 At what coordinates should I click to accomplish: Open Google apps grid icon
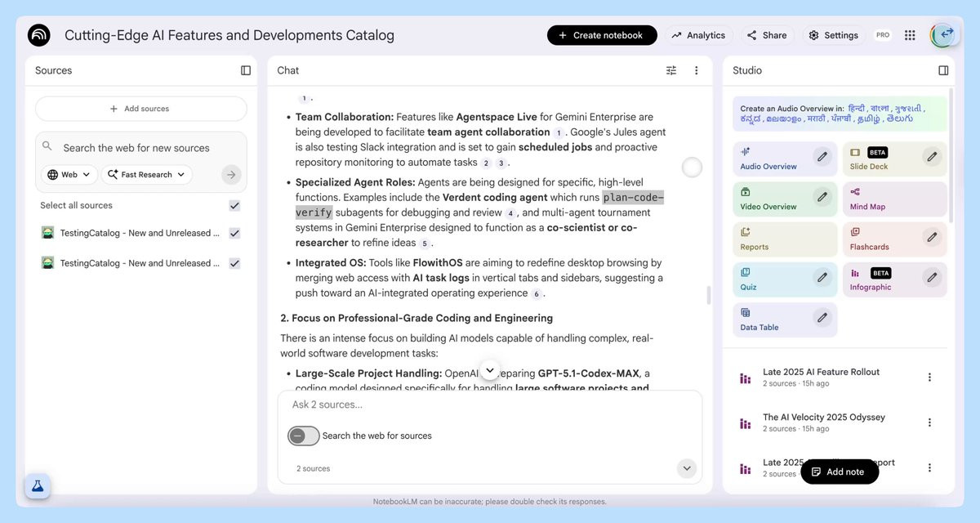click(x=911, y=35)
